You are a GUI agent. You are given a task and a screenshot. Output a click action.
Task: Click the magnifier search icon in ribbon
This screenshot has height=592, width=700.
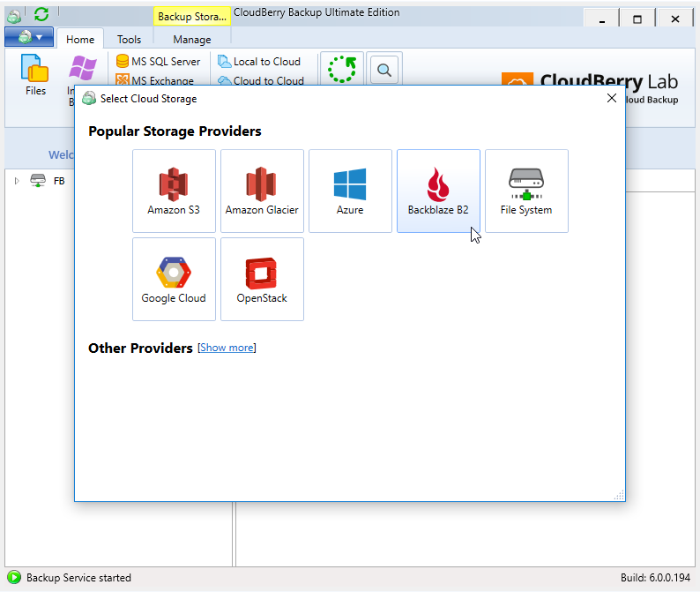tap(384, 70)
